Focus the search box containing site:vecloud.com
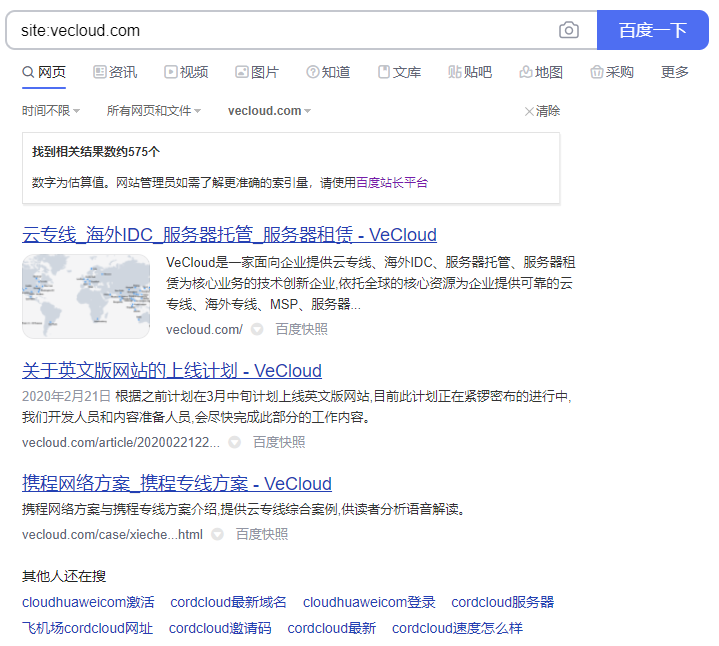The width and height of the screenshot is (719, 646). click(280, 30)
